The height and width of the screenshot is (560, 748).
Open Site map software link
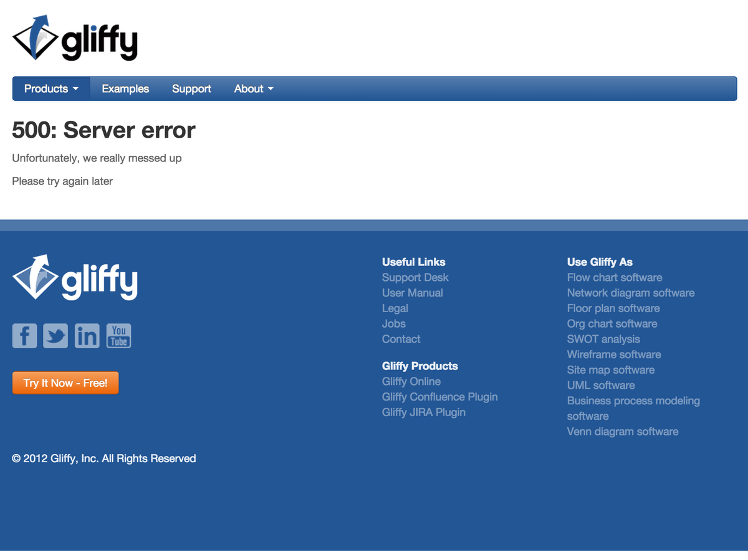point(611,369)
